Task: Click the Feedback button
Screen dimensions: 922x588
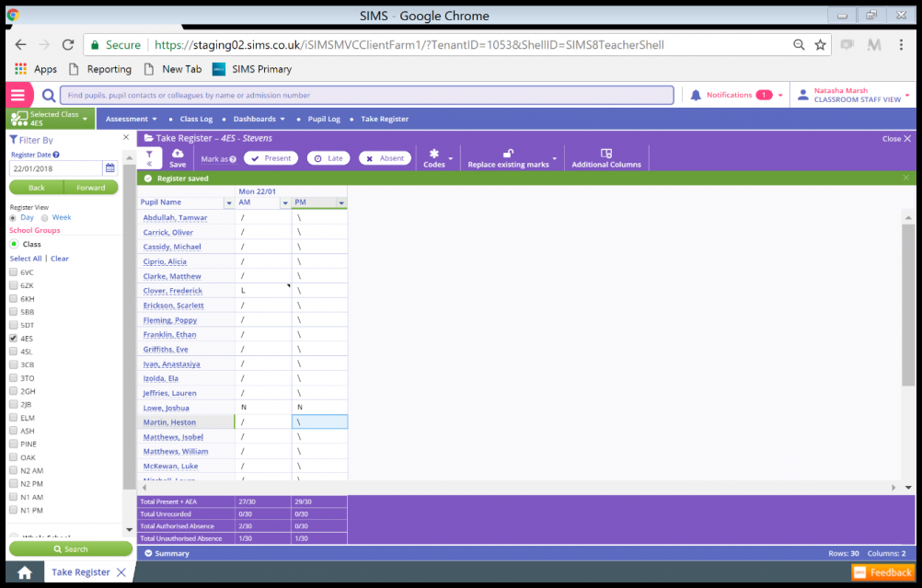Action: tap(883, 572)
